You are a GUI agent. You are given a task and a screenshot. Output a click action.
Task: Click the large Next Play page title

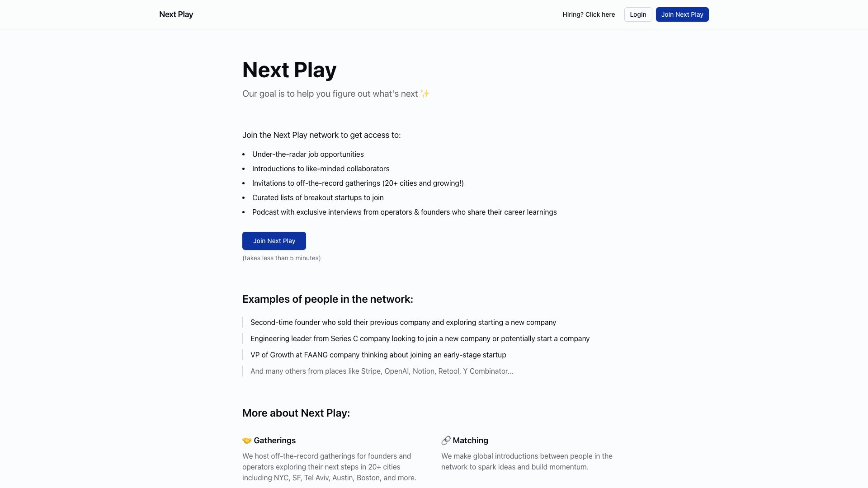tap(289, 70)
